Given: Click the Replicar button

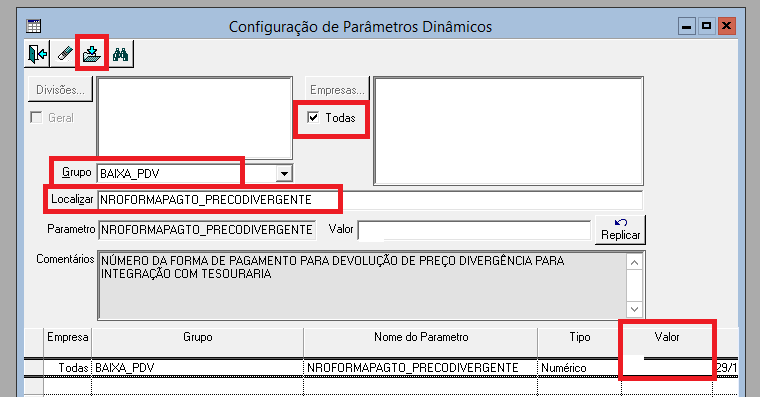Looking at the screenshot, I should (620, 229).
